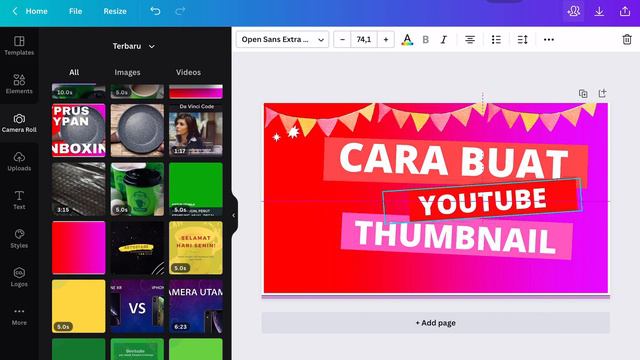This screenshot has width=640, height=360.
Task: Open the share/export icon
Action: pyautogui.click(x=624, y=11)
